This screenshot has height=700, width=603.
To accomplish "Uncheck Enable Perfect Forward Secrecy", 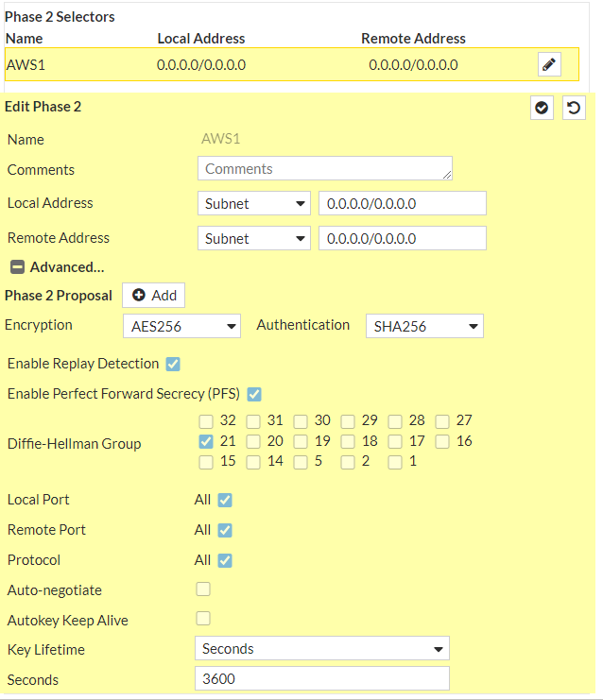I will coord(254,394).
